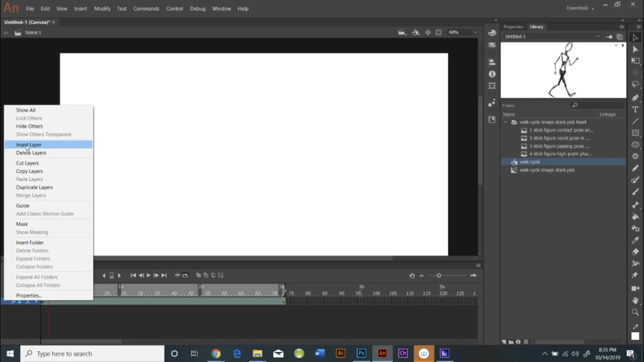Collapse the walk cycle image stack.psd Asset folder
This screenshot has width=644, height=362.
click(x=505, y=122)
